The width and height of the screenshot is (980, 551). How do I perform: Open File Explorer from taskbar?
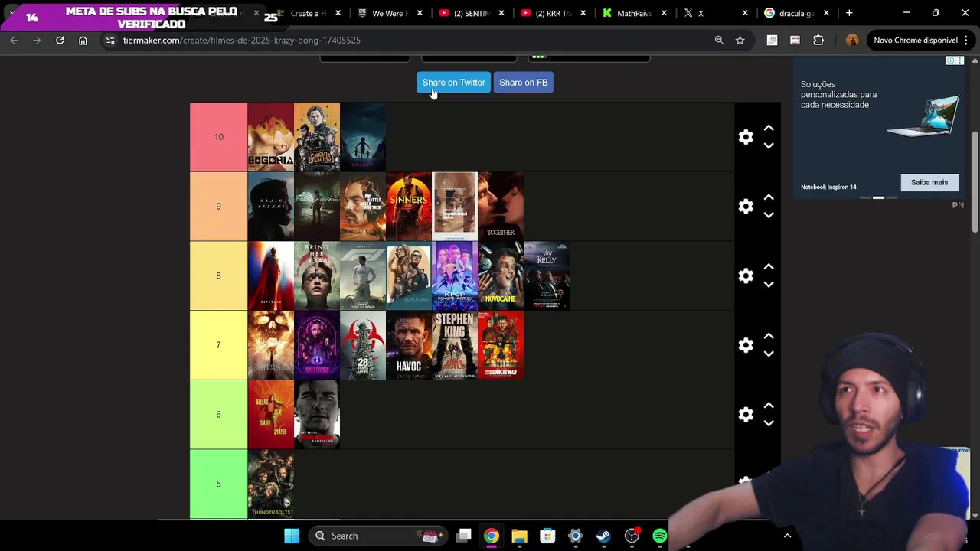coord(519,536)
